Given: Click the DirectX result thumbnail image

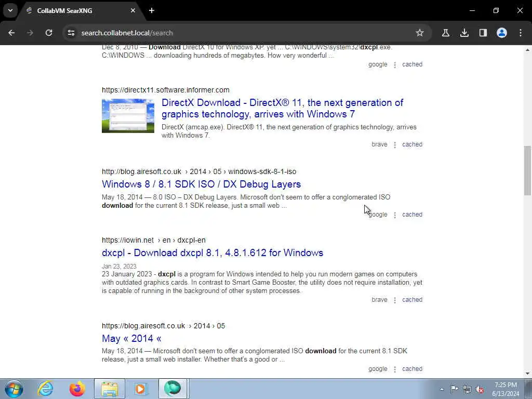Looking at the screenshot, I should point(128,116).
